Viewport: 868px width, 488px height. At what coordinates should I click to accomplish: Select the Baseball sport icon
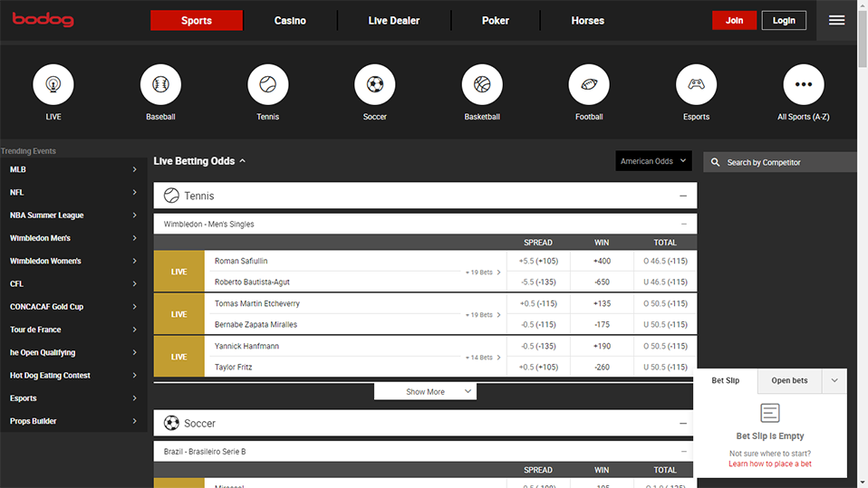160,85
